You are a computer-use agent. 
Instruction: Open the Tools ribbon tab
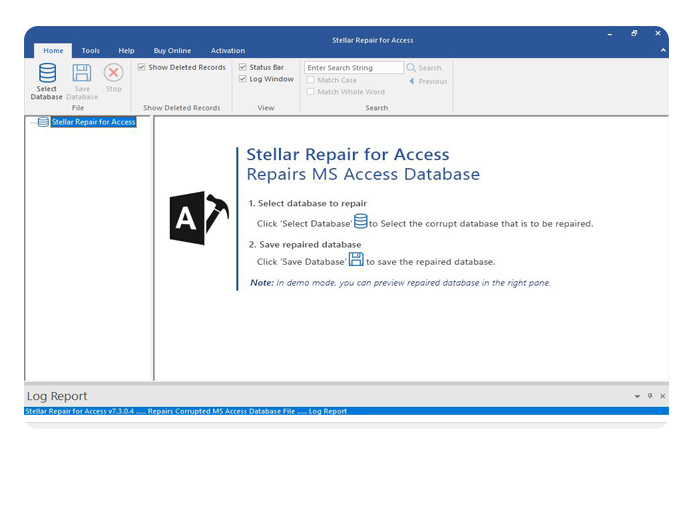click(90, 51)
